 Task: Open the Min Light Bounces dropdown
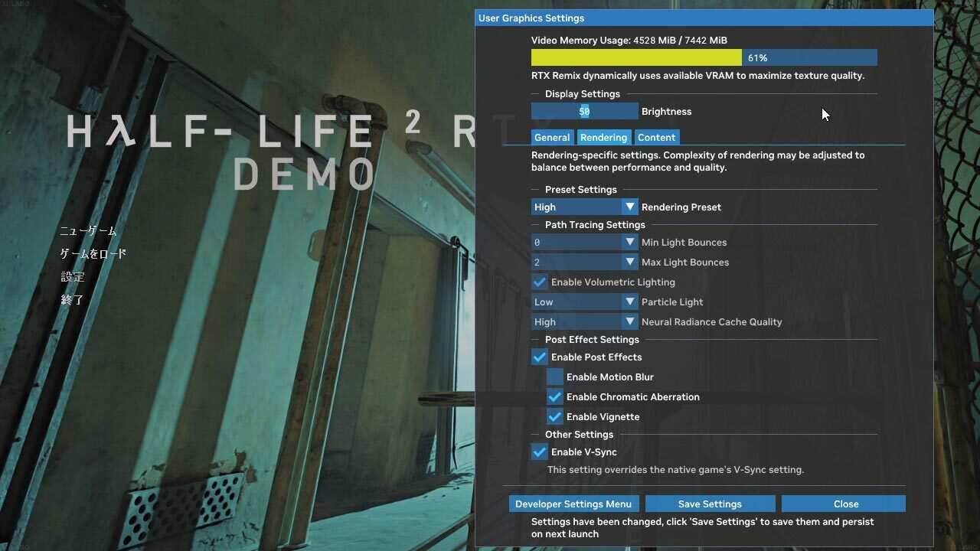584,243
